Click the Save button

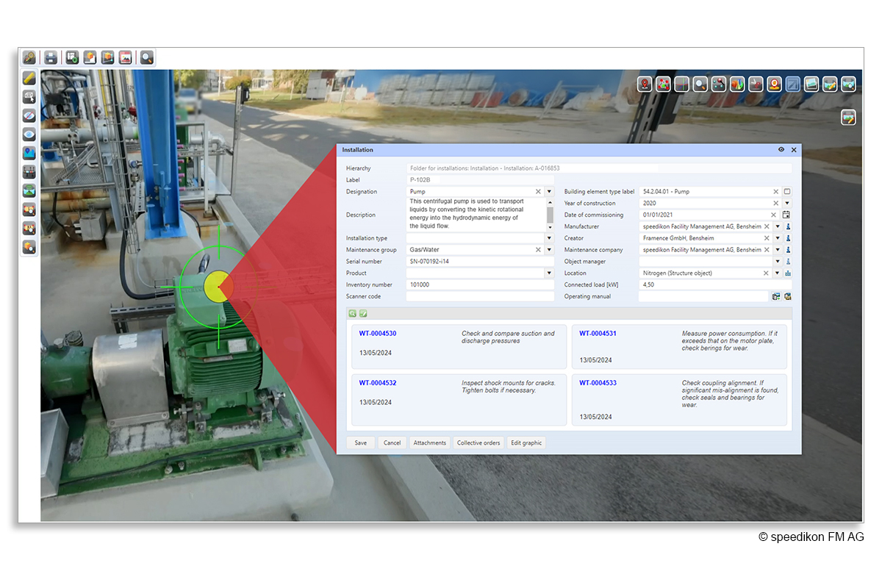[x=361, y=443]
